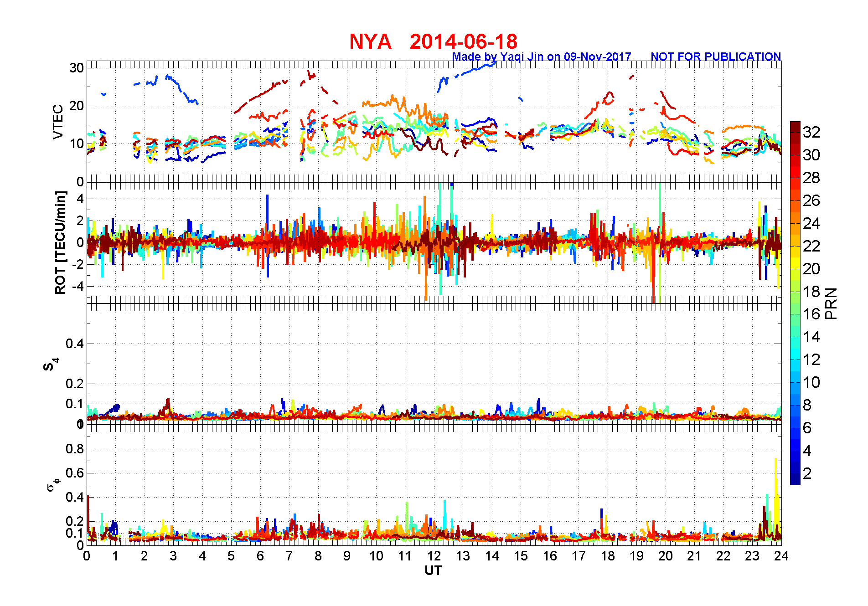Screen dimensions: 868x606
Task: Click sigma phi axis tick label 0.8
Action: pyautogui.click(x=75, y=449)
